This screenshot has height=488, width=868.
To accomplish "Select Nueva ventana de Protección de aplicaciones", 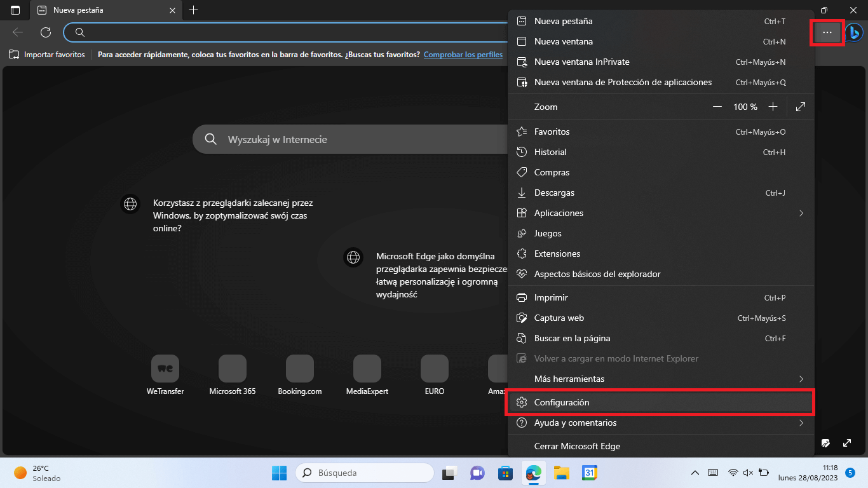I will tap(661, 82).
